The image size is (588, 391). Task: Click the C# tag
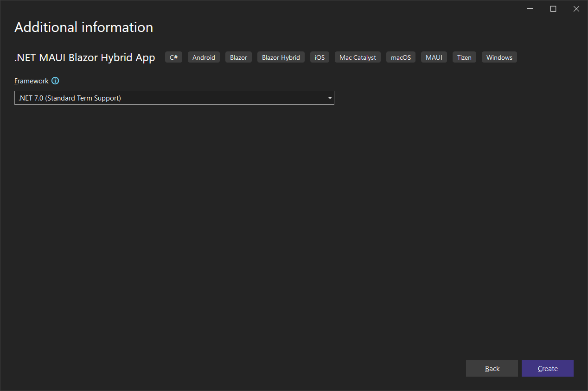(x=174, y=57)
